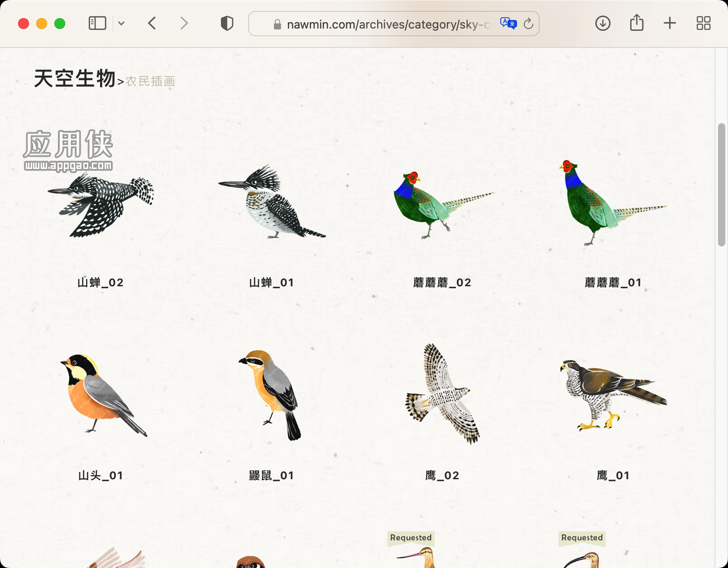Screen dimensions: 728x568
Task: Click the page's vertical scrollbar thumb
Action: [x=722, y=185]
